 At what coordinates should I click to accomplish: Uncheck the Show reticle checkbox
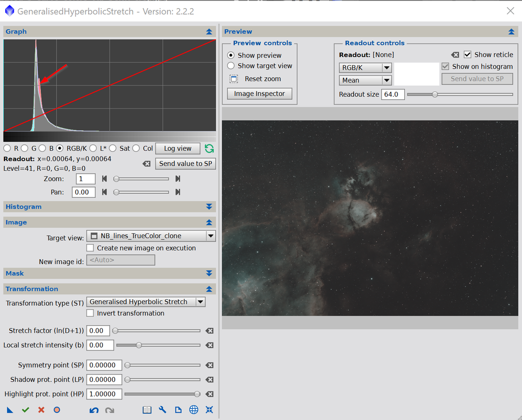pos(467,55)
